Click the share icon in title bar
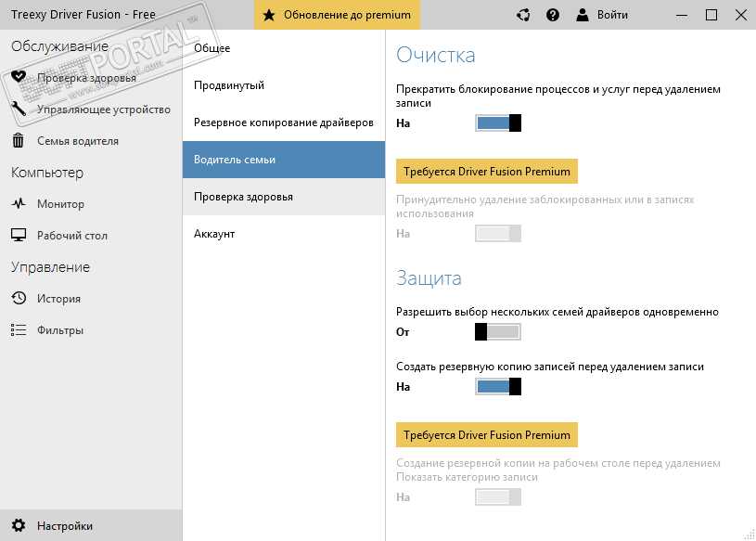This screenshot has width=756, height=541. (x=523, y=15)
